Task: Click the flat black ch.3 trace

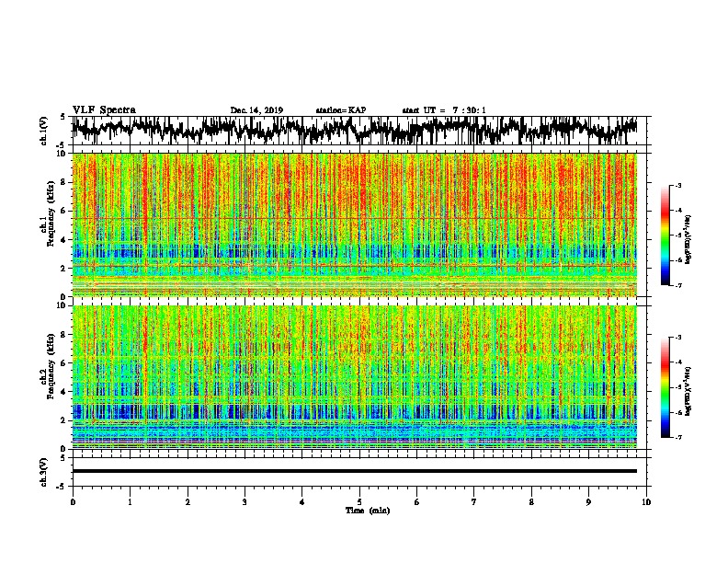Action: pyautogui.click(x=354, y=471)
